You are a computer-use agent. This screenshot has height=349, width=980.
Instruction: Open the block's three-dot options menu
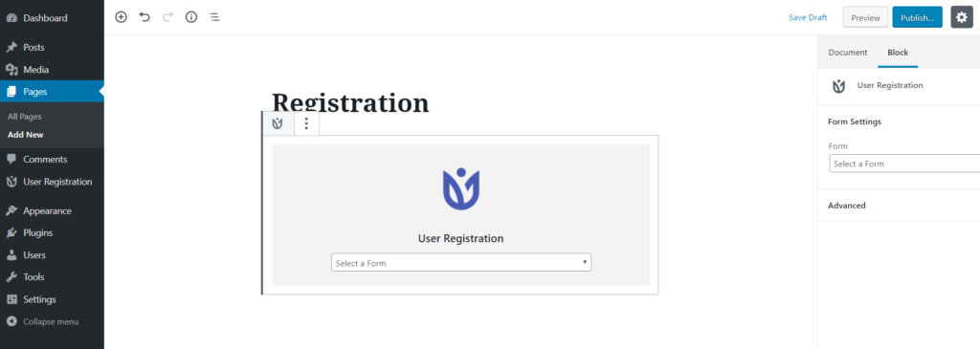pos(306,123)
